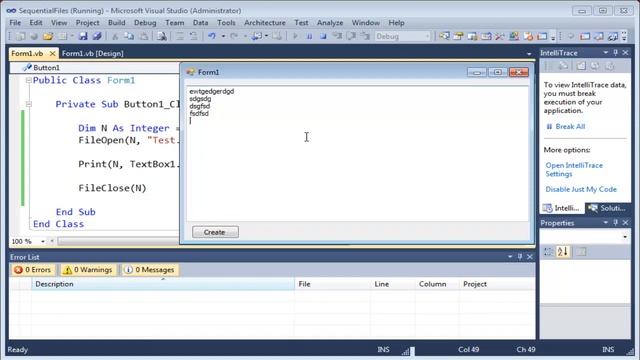Switch to the Solution Explorer tab
The image size is (640, 360).
pos(608,208)
